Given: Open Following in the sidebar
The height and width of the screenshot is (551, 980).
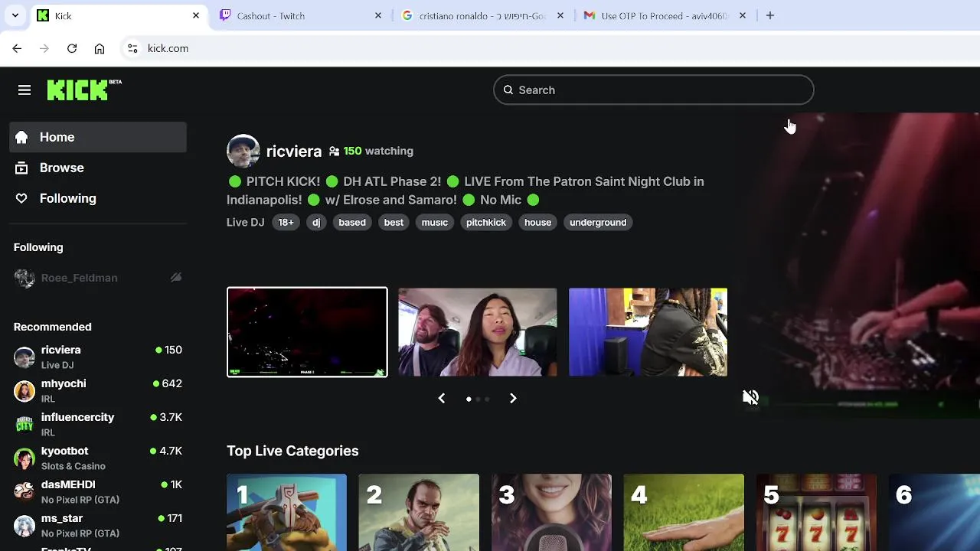Looking at the screenshot, I should pyautogui.click(x=98, y=198).
